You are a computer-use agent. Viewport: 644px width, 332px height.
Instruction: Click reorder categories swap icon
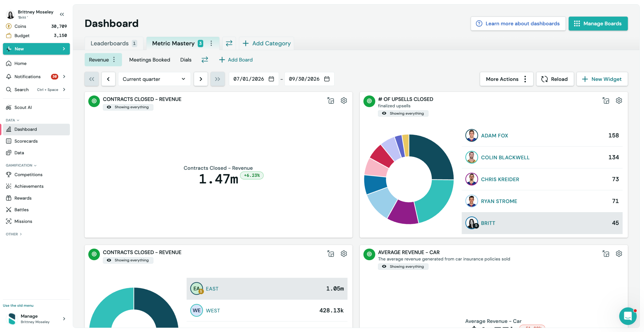pyautogui.click(x=229, y=43)
